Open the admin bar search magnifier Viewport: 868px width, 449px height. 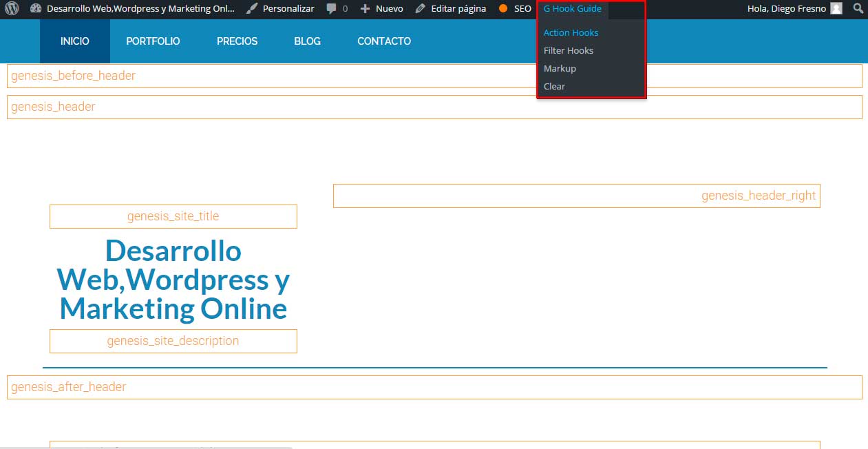coord(858,9)
